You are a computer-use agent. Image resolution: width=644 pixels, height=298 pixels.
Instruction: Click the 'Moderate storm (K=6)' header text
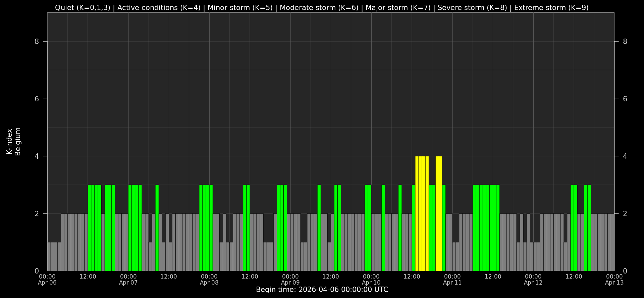319,8
